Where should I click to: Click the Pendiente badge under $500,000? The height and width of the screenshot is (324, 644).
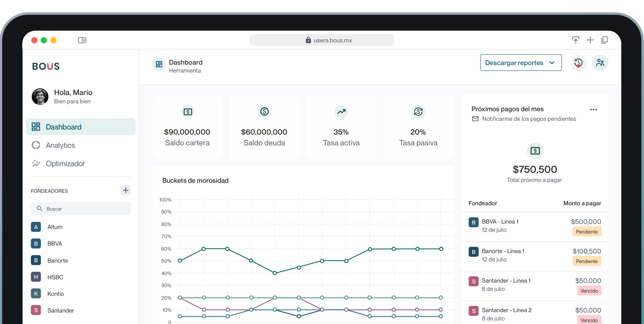(587, 232)
